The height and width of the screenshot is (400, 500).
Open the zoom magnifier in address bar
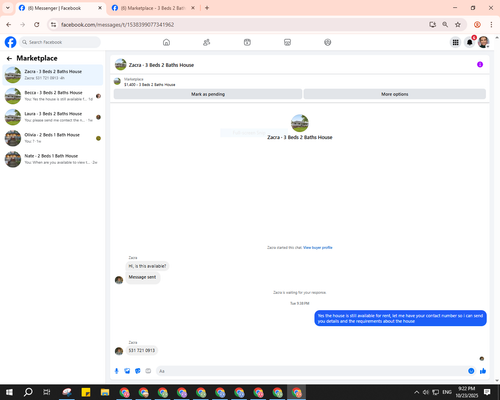[445, 25]
